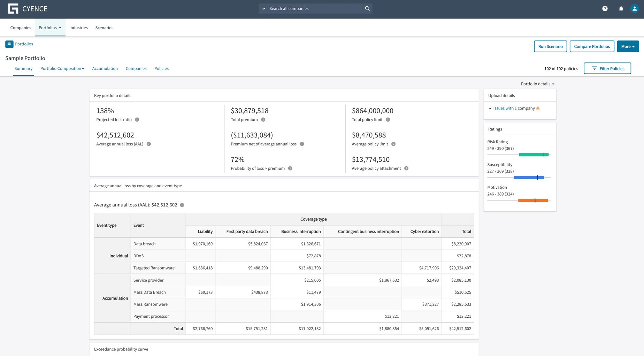Adjust the Risk Rating slider marker
The width and height of the screenshot is (644, 356).
(x=544, y=155)
